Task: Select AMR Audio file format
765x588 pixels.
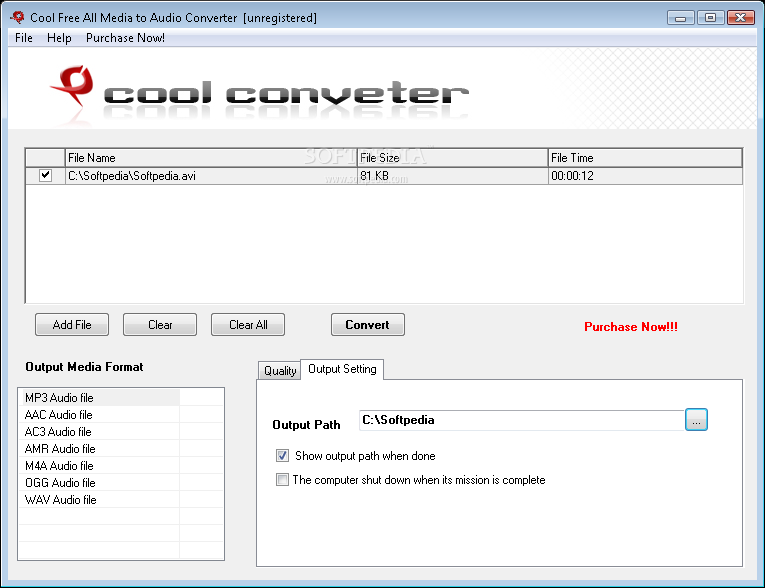Action: [99, 449]
